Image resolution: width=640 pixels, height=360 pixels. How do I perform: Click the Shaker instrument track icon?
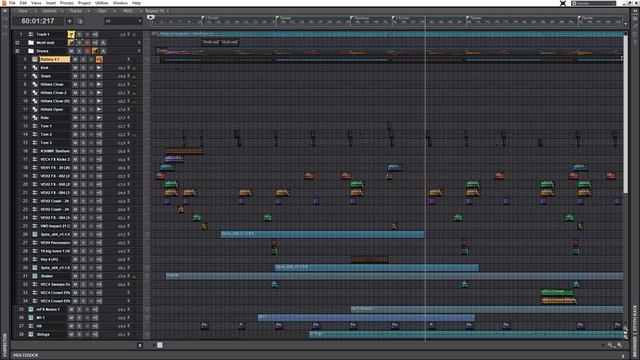(x=35, y=276)
